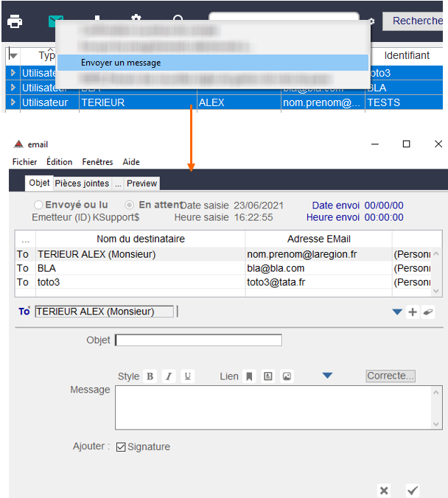Click the 'Date envoi' label link
Screen dimensions: 448x498
tap(335, 206)
